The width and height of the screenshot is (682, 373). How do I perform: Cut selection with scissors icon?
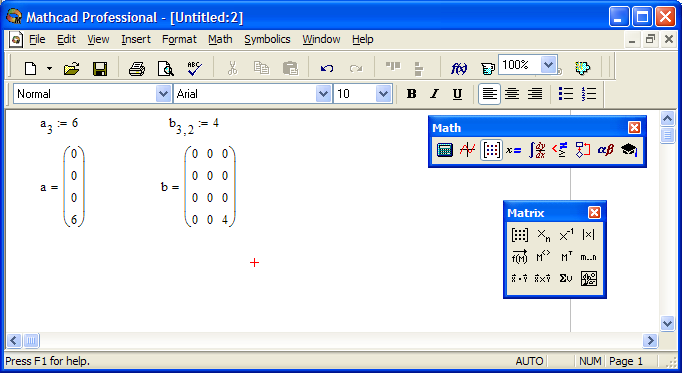point(233,68)
